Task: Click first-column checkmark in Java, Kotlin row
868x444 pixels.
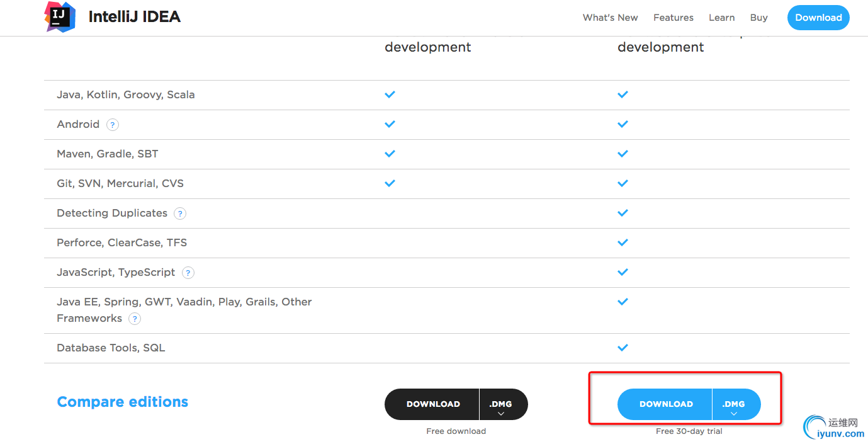Action: tap(390, 94)
